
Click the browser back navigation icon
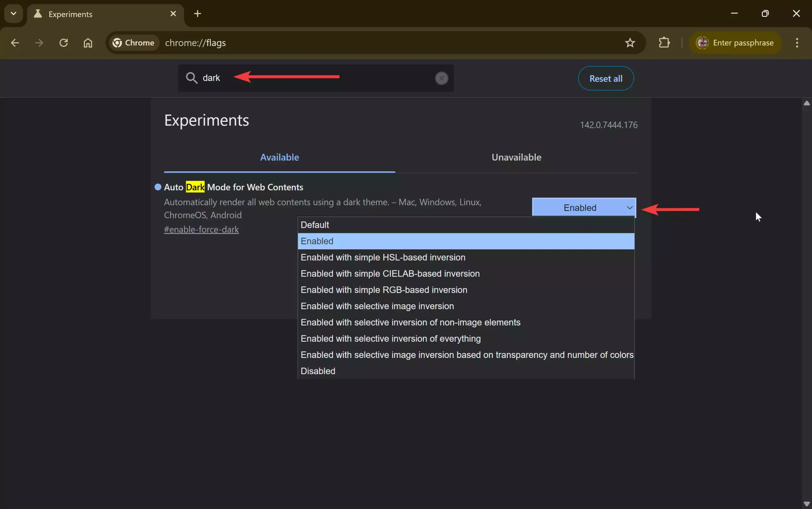pyautogui.click(x=15, y=43)
